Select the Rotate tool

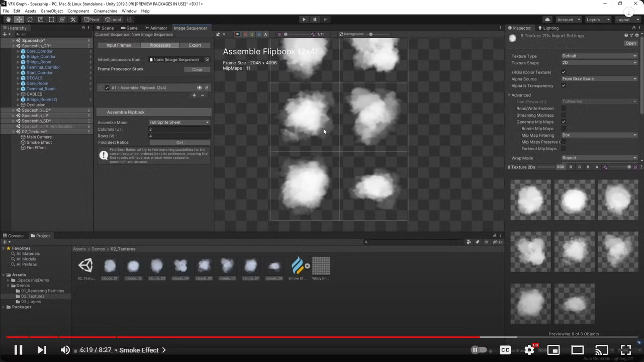30,20
